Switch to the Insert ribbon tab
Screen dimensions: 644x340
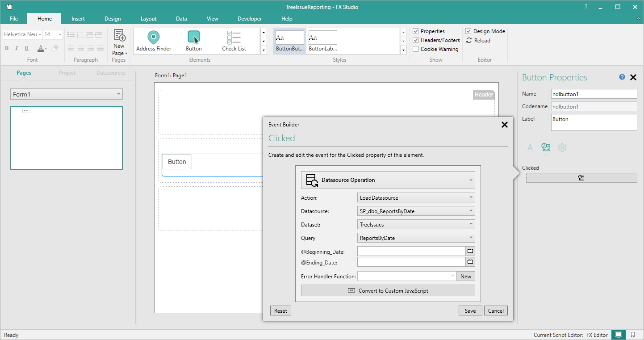pos(78,19)
